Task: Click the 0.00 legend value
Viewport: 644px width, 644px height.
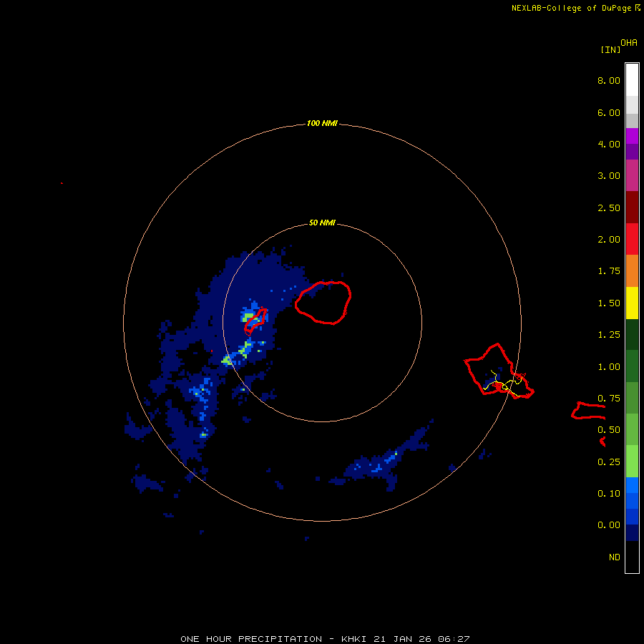Action: 609,525
